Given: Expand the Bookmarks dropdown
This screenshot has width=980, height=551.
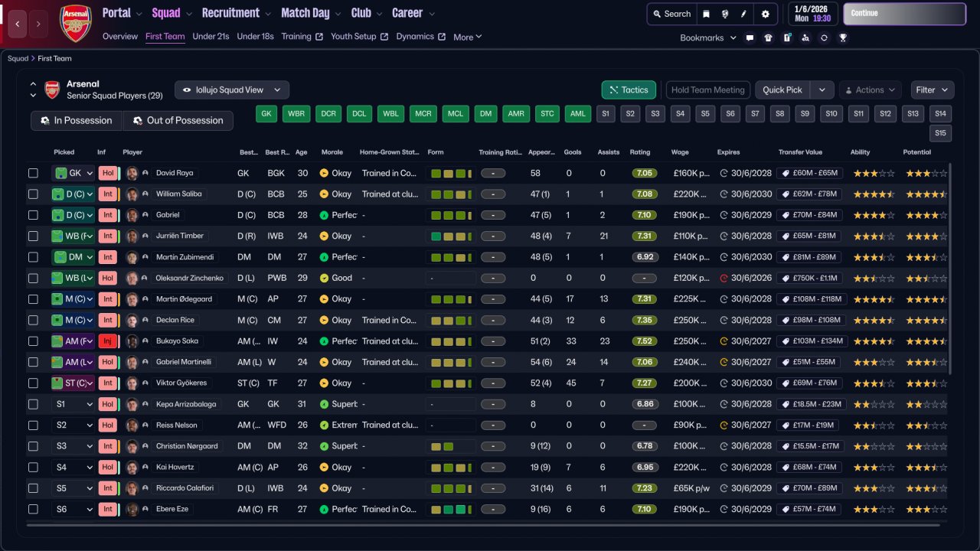Looking at the screenshot, I should pyautogui.click(x=708, y=37).
